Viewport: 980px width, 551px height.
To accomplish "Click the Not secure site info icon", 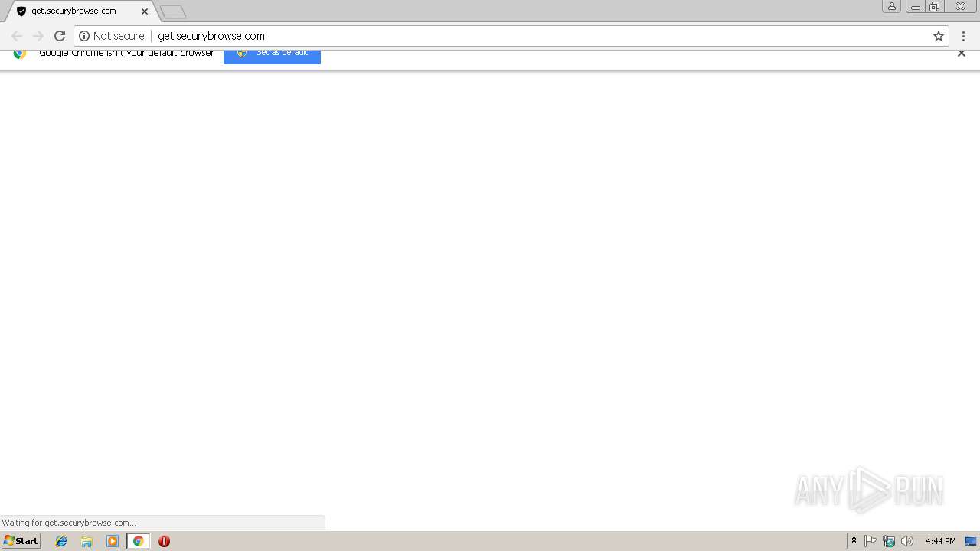I will [x=84, y=36].
